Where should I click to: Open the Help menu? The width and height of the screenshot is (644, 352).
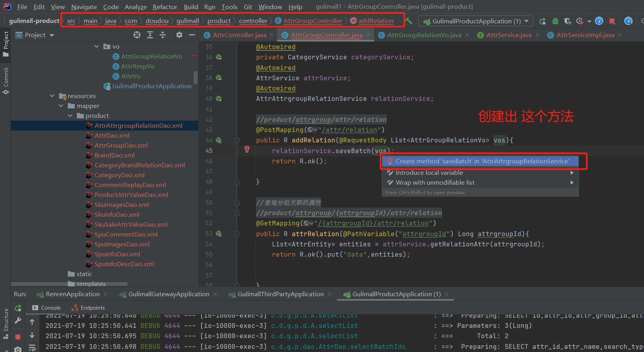pyautogui.click(x=295, y=7)
